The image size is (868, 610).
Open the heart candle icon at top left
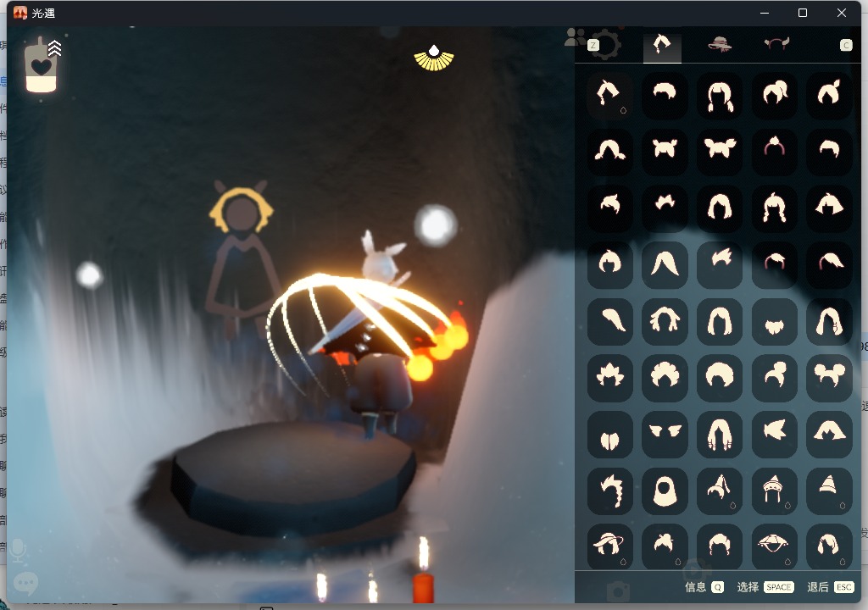(x=42, y=64)
